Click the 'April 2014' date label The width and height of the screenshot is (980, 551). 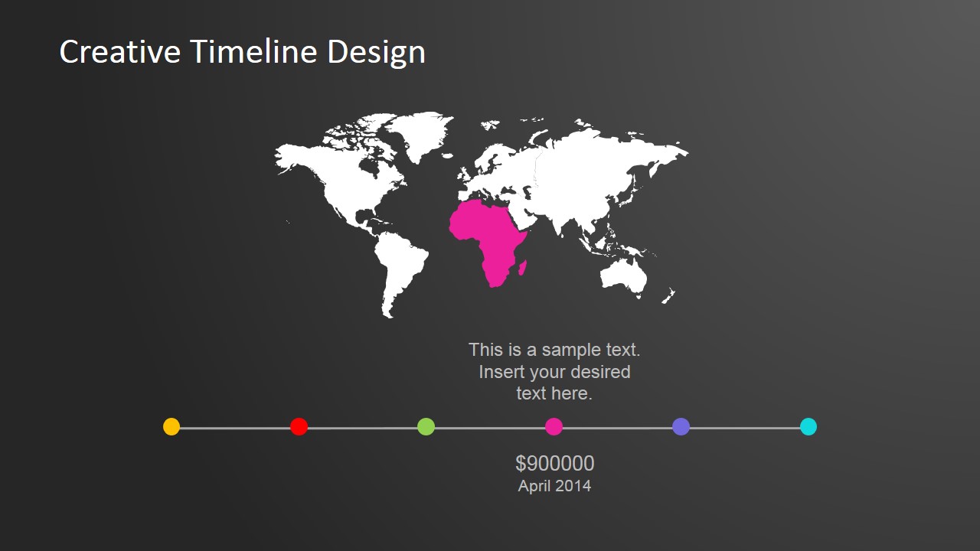pos(554,485)
